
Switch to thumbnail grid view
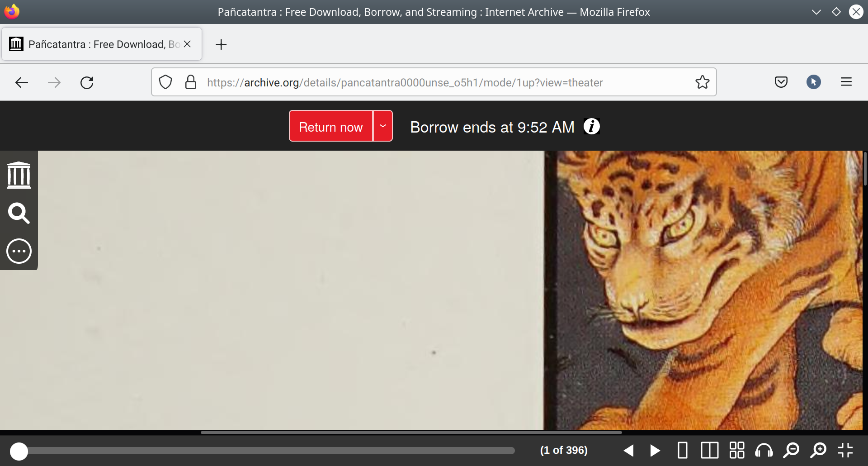click(x=736, y=451)
